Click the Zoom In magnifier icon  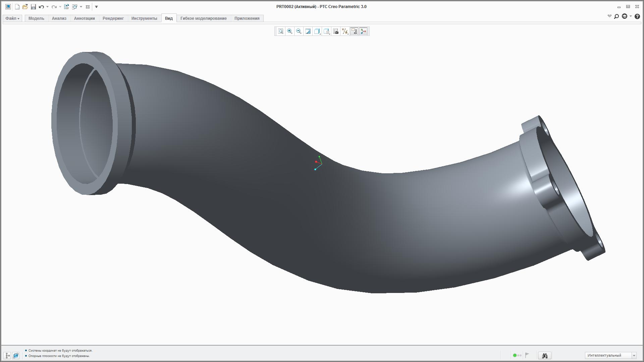pos(290,32)
